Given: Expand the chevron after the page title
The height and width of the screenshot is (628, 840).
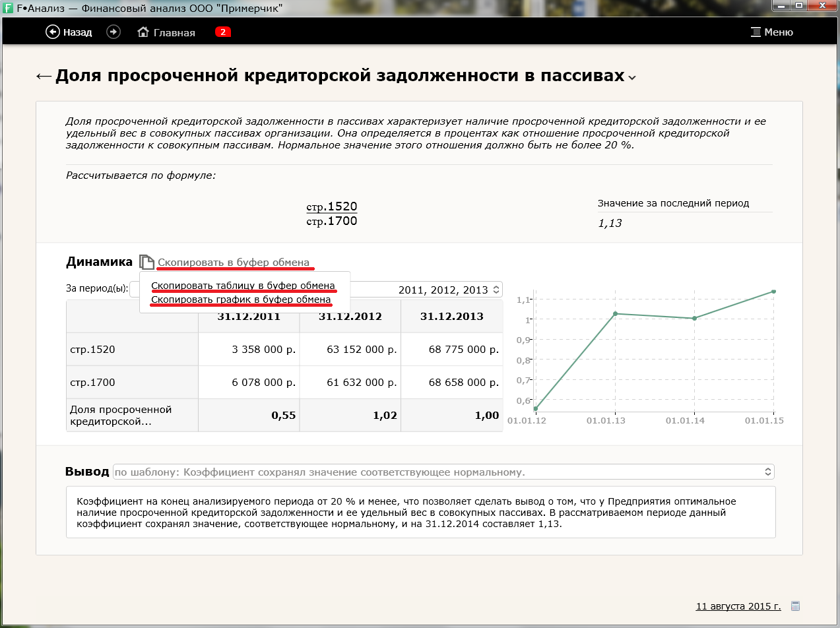Looking at the screenshot, I should 632,78.
